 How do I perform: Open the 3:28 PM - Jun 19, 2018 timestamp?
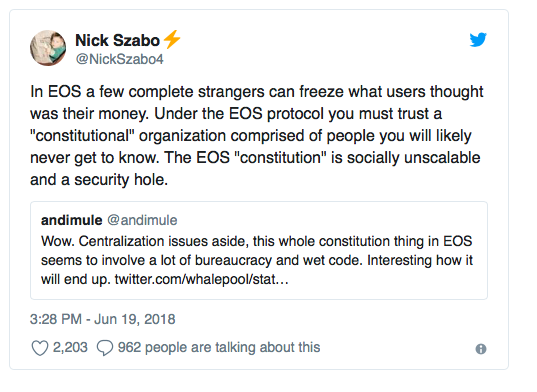[x=103, y=319]
